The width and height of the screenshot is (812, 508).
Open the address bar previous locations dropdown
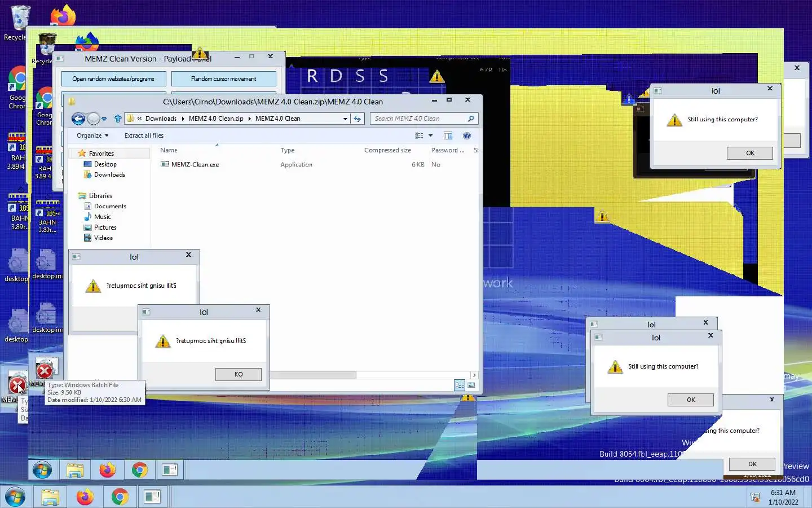(345, 119)
